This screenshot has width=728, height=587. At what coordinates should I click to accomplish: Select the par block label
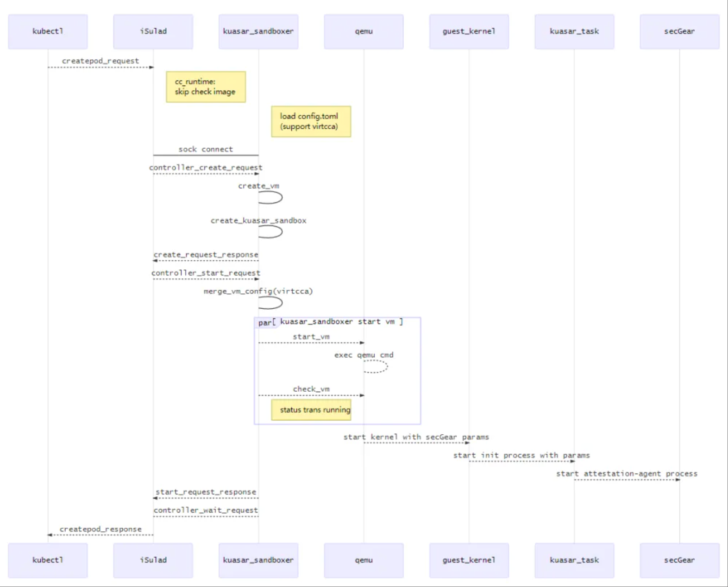265,323
